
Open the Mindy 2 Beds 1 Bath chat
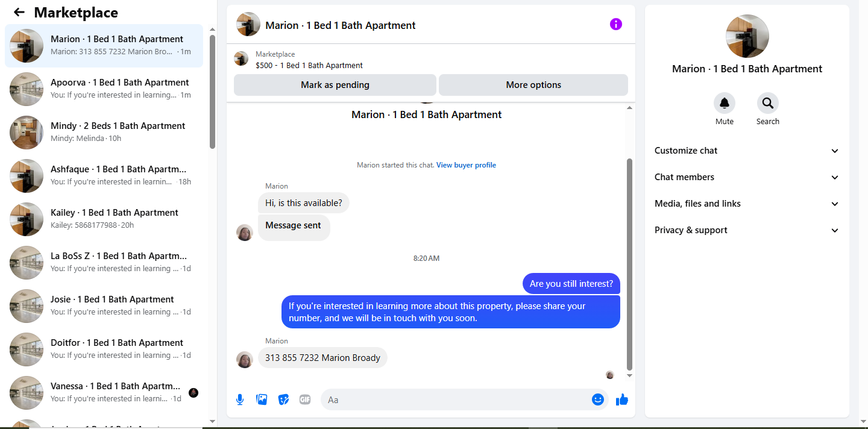click(104, 133)
